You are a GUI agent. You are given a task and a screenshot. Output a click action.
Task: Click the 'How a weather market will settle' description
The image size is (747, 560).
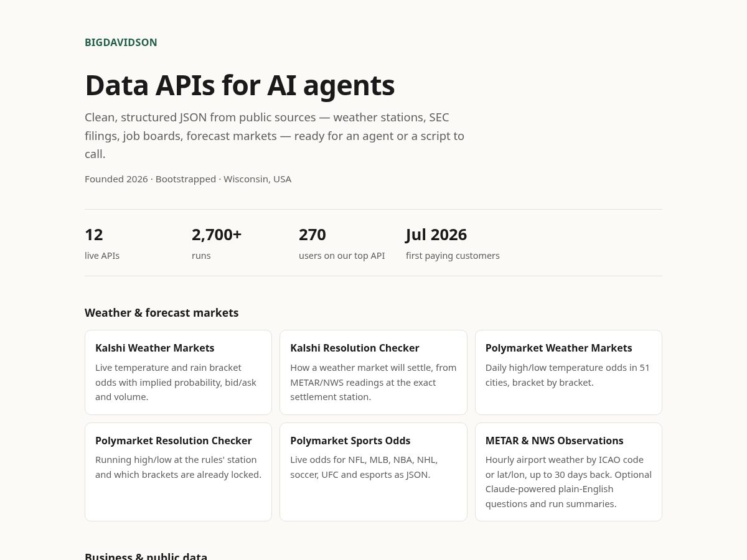tap(373, 382)
